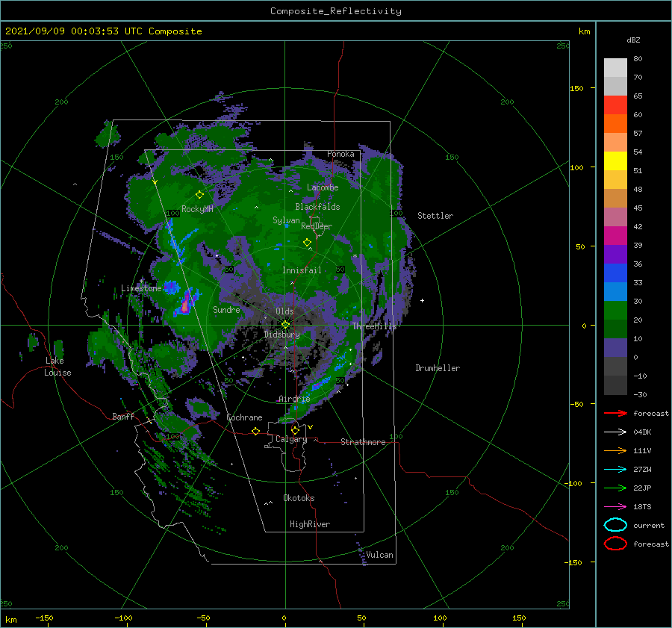Click the blue rain band northeast of Airdrie
Image resolution: width=672 pixels, height=628 pixels.
click(321, 383)
